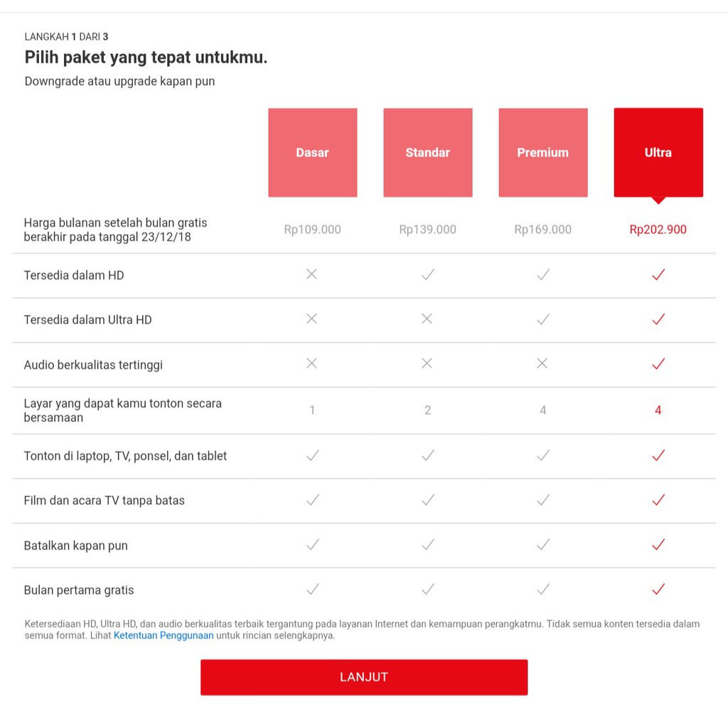Click the Rp109.000 Dasar price
The height and width of the screenshot is (728, 728).
point(313,230)
